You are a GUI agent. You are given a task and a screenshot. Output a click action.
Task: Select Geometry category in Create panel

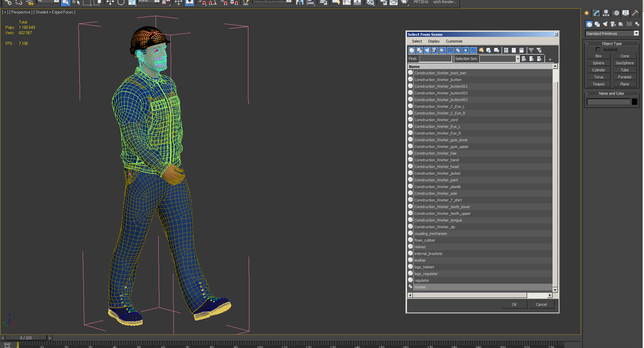pos(589,24)
